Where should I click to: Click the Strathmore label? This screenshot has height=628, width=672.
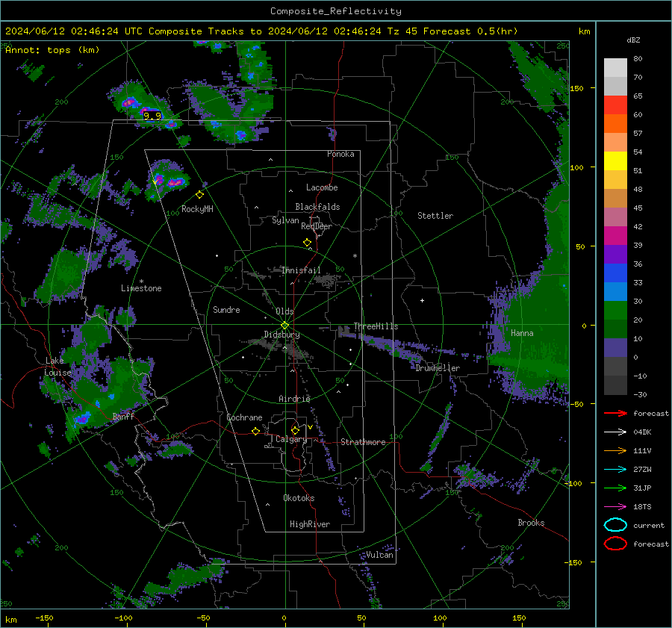pos(364,442)
